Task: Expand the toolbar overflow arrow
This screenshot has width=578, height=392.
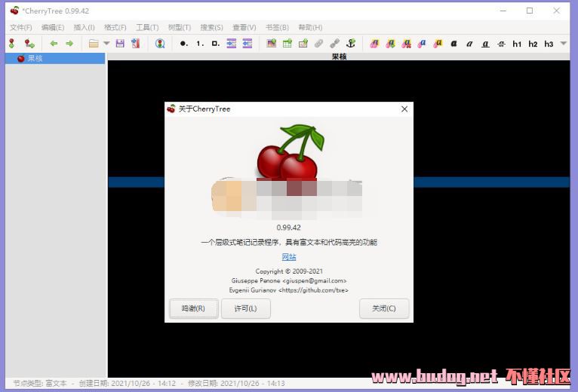Action: click(x=563, y=44)
